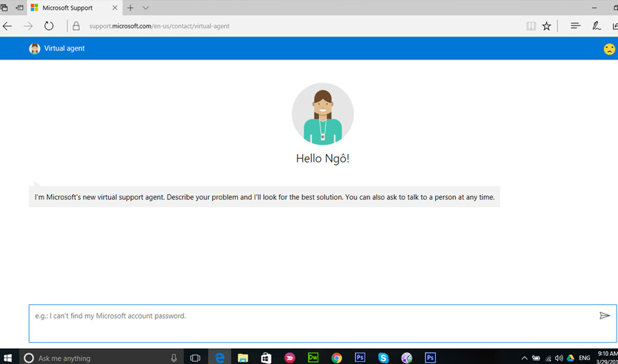Click the sad face feedback icon

[610, 49]
